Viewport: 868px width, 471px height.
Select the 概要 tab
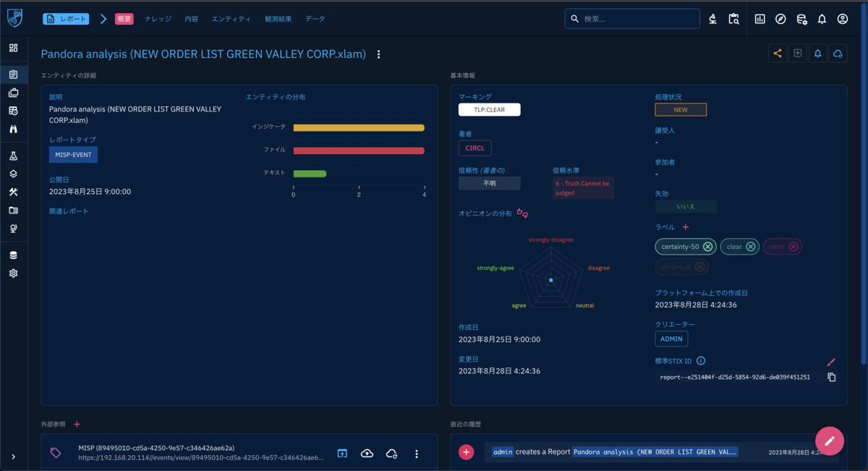click(124, 19)
